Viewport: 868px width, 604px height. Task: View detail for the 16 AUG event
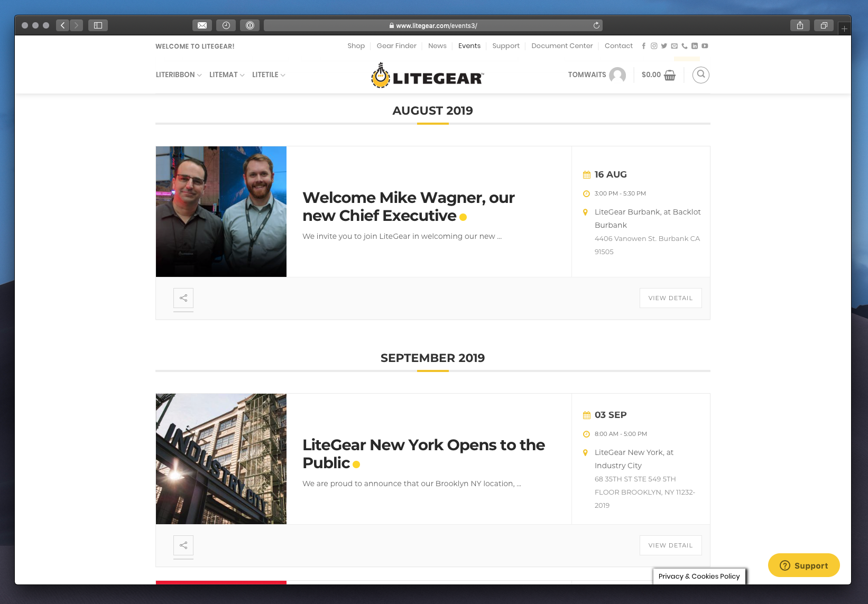coord(670,298)
